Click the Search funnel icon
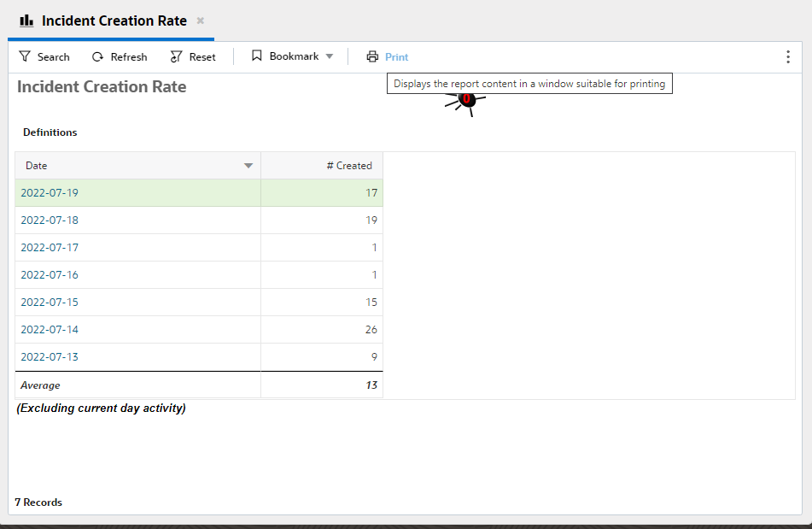Viewport: 812px width, 529px height. (x=25, y=56)
